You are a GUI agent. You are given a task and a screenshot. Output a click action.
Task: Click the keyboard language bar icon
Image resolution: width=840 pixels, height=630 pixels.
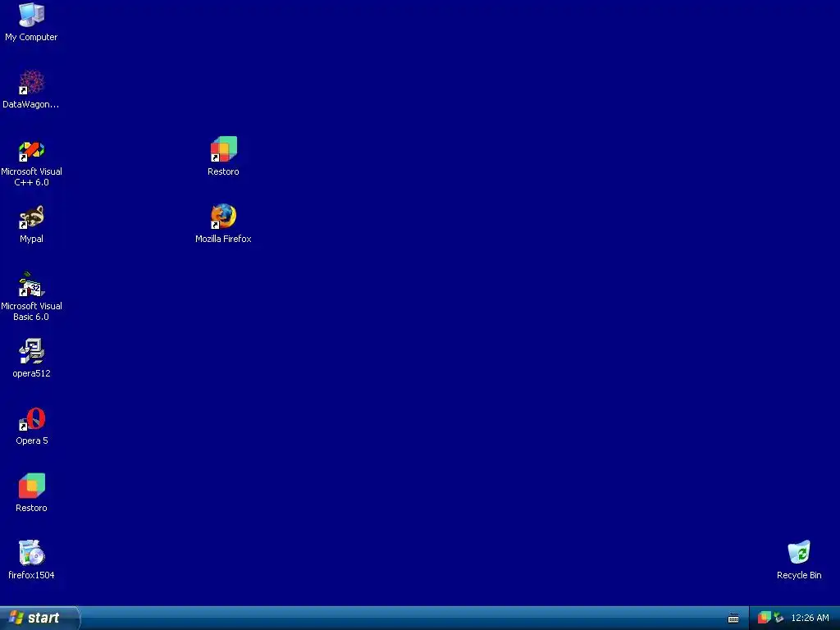click(733, 619)
